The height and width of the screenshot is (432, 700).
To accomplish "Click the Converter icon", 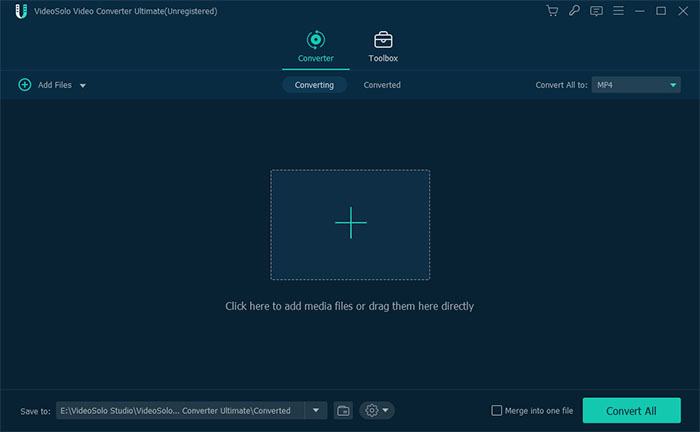I will 316,40.
